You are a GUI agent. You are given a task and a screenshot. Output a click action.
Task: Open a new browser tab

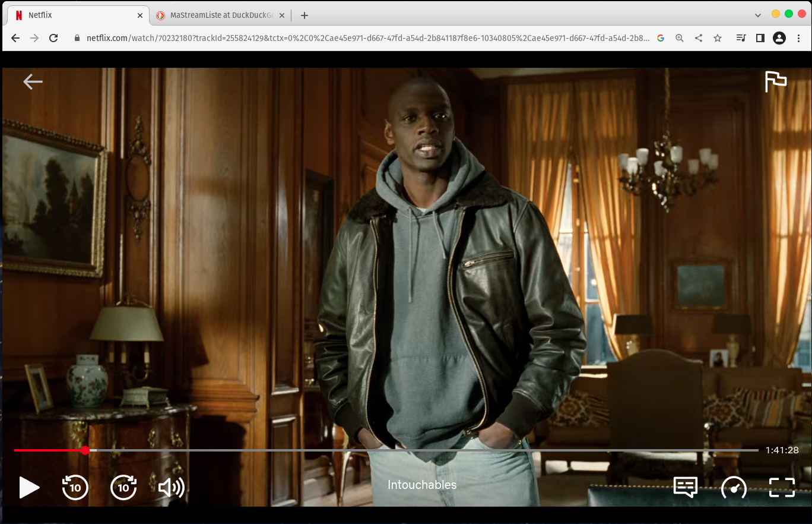coord(304,15)
